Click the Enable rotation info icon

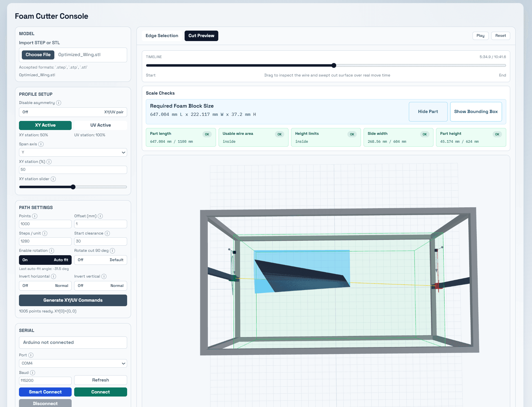tap(52, 251)
